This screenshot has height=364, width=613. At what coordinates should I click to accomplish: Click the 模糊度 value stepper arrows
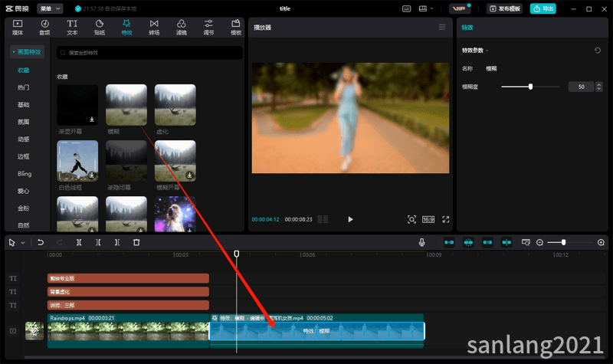pos(598,87)
